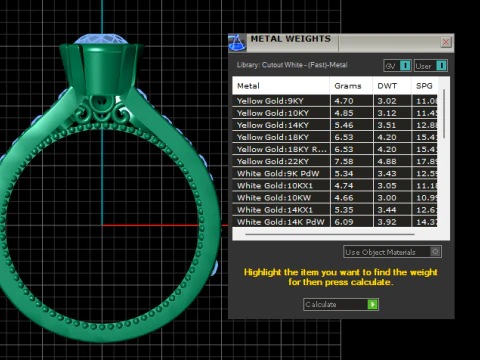
Task: Select the Yellow Gold:18KY R... row
Action: coord(335,149)
